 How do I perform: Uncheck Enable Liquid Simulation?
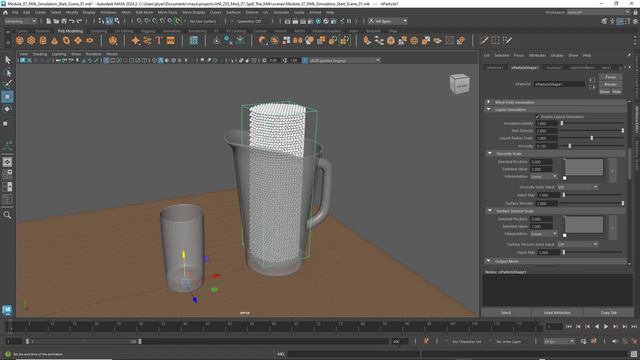coord(538,117)
